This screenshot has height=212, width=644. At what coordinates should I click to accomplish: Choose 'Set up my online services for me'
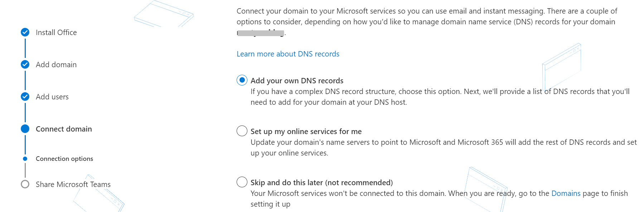pyautogui.click(x=242, y=131)
